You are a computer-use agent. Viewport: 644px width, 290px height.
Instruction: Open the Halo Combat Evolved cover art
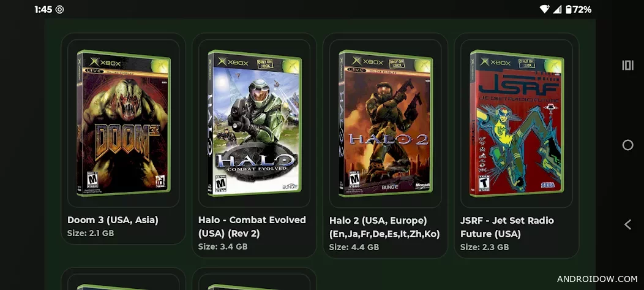point(254,123)
